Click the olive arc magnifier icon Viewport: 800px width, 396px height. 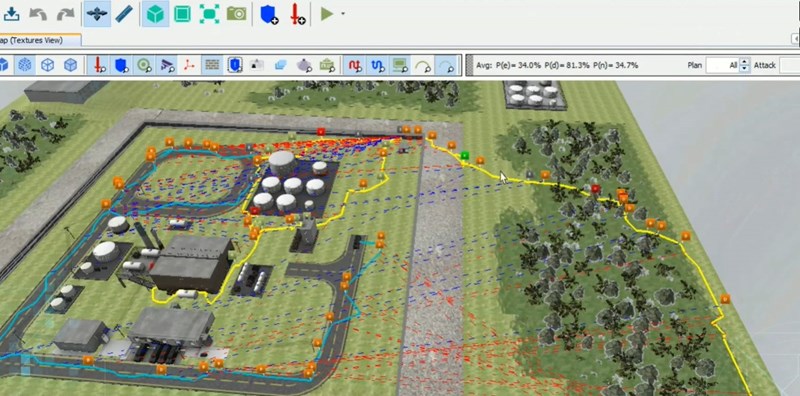pos(423,65)
